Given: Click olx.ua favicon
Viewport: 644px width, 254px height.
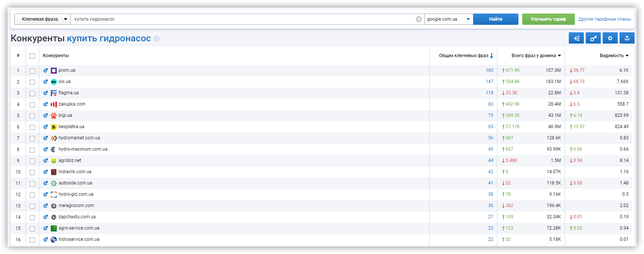Looking at the screenshot, I should click(x=54, y=82).
